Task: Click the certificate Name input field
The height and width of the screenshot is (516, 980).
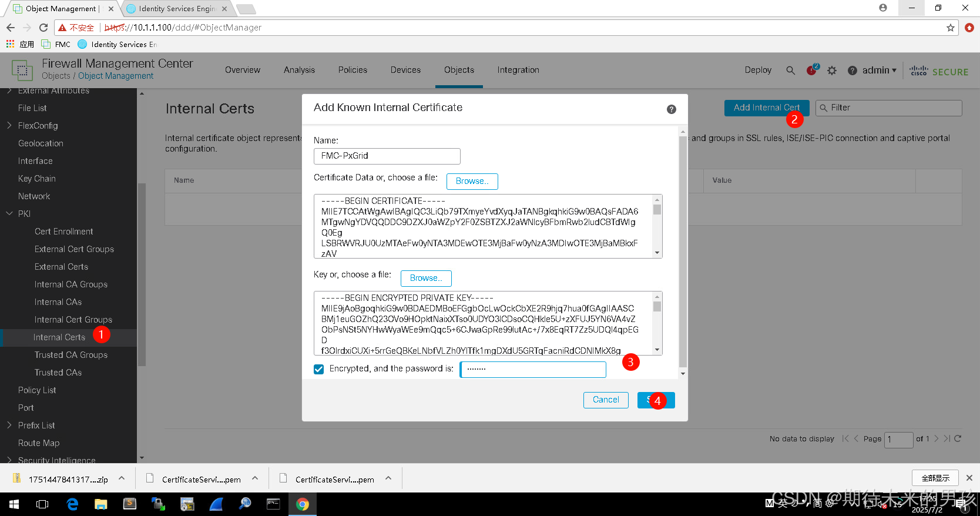Action: point(387,156)
